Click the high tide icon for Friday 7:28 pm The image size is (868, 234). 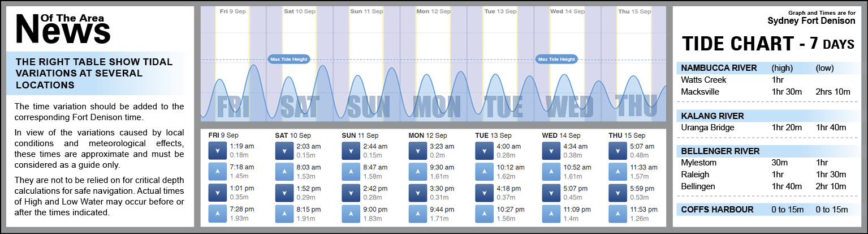(218, 214)
